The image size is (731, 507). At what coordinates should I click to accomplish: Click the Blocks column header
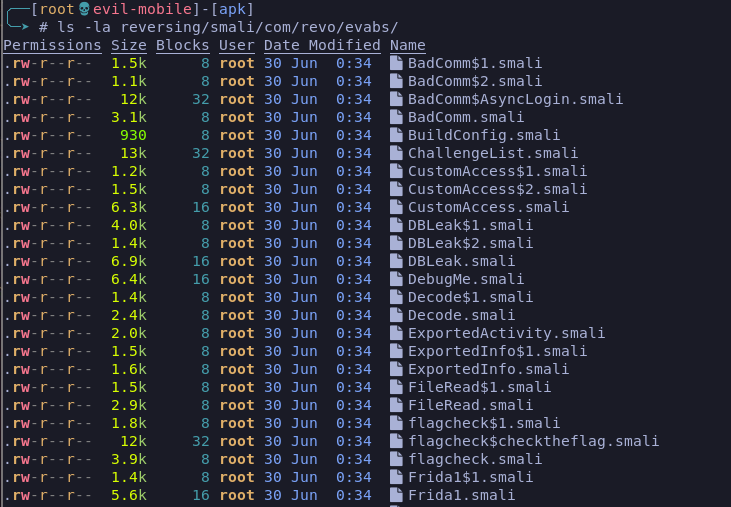click(183, 45)
